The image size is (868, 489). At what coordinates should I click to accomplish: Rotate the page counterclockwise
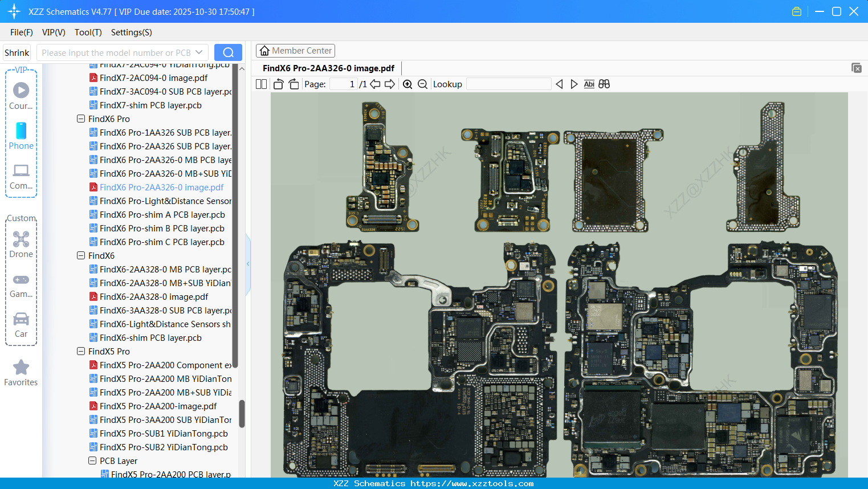278,84
